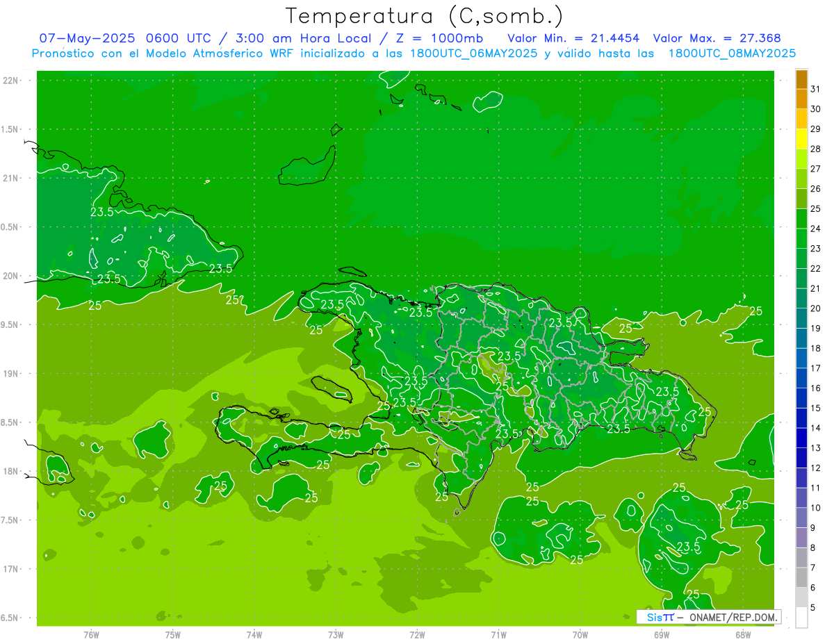Click the "71W" longitude axis label
The image size is (834, 644).
pos(498,635)
